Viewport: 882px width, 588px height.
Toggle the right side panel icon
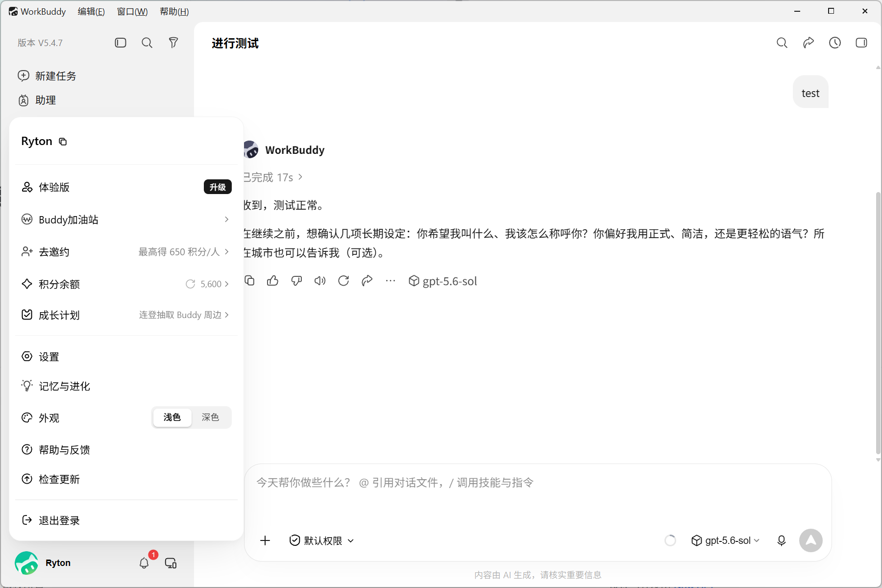pyautogui.click(x=861, y=43)
